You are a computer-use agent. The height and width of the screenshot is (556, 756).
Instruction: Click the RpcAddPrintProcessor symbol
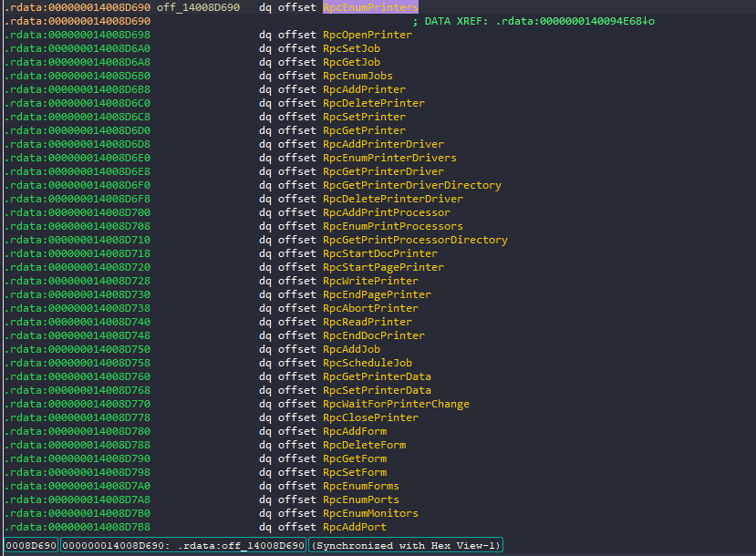387,212
